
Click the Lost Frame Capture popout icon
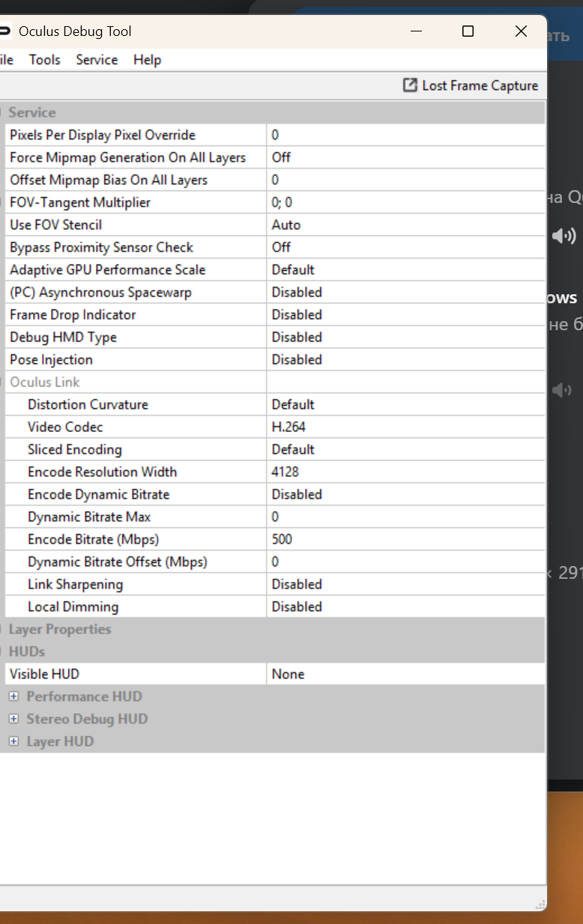click(x=410, y=85)
